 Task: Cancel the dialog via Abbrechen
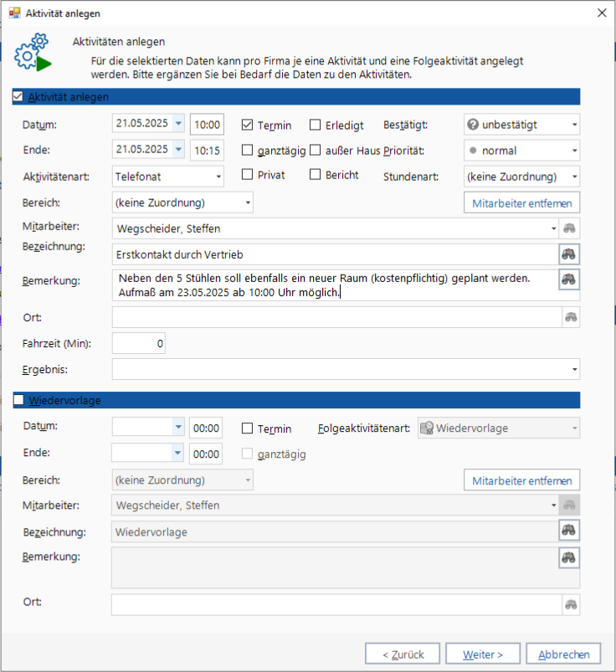(563, 654)
